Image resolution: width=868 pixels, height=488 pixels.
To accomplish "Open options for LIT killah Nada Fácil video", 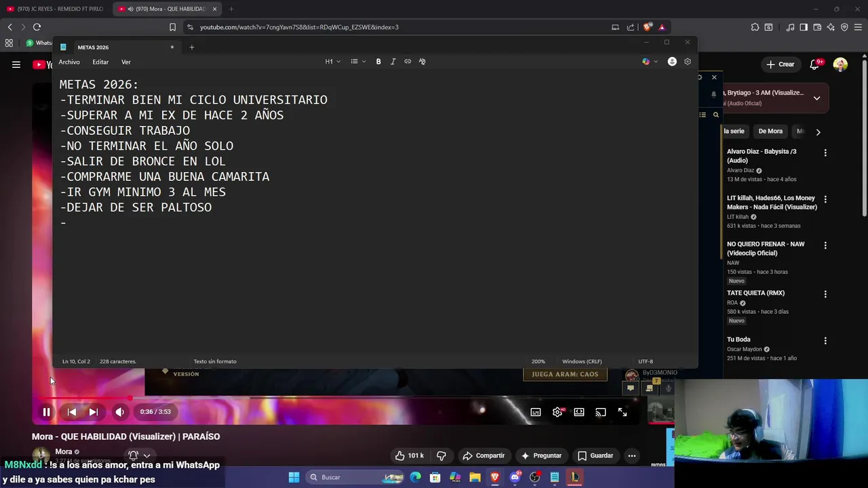I will coord(825,200).
